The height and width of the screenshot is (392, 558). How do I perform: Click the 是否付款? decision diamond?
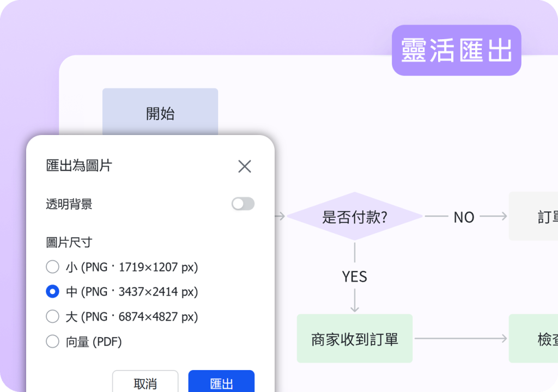[x=355, y=216]
